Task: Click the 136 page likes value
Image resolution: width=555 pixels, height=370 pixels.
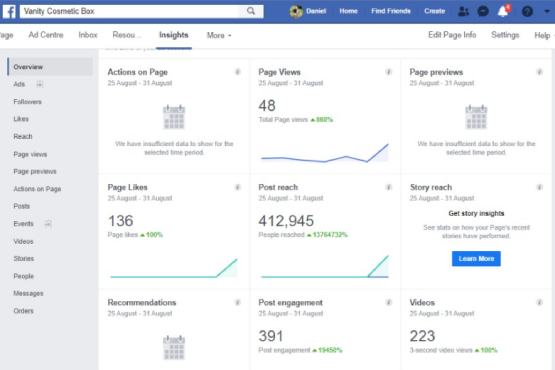Action: click(121, 221)
